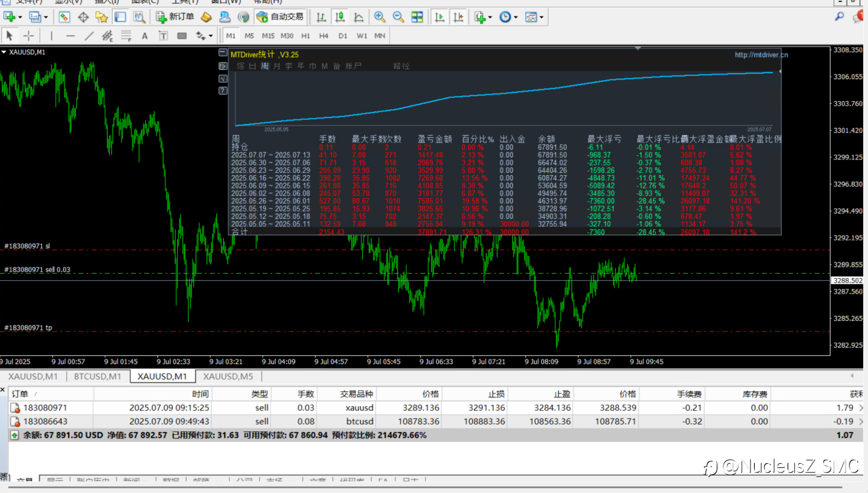The width and height of the screenshot is (868, 493).
Task: Draw a horizontal line tool
Action: [x=71, y=36]
